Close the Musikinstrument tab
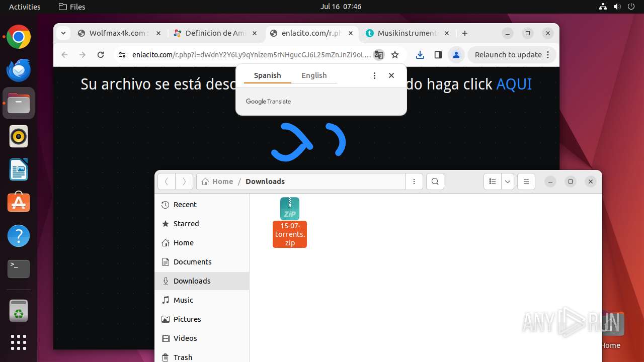 (447, 33)
